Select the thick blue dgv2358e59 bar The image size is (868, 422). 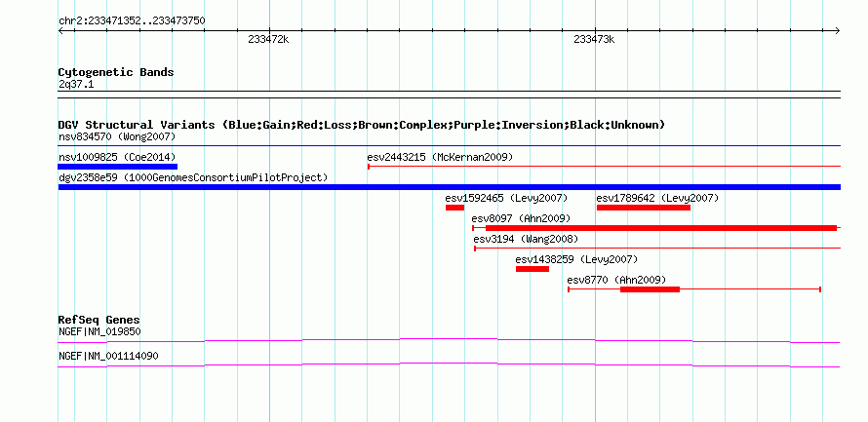(450, 187)
